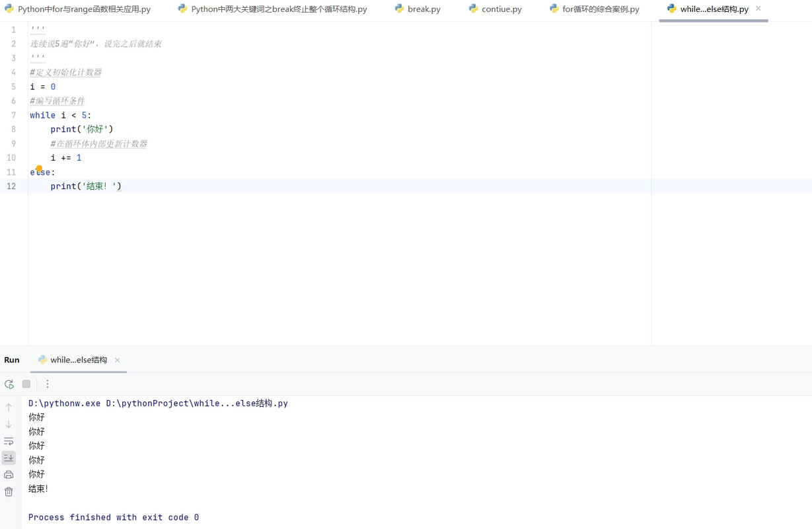Go up the stack trace
The width and height of the screenshot is (812, 529).
tap(9, 407)
